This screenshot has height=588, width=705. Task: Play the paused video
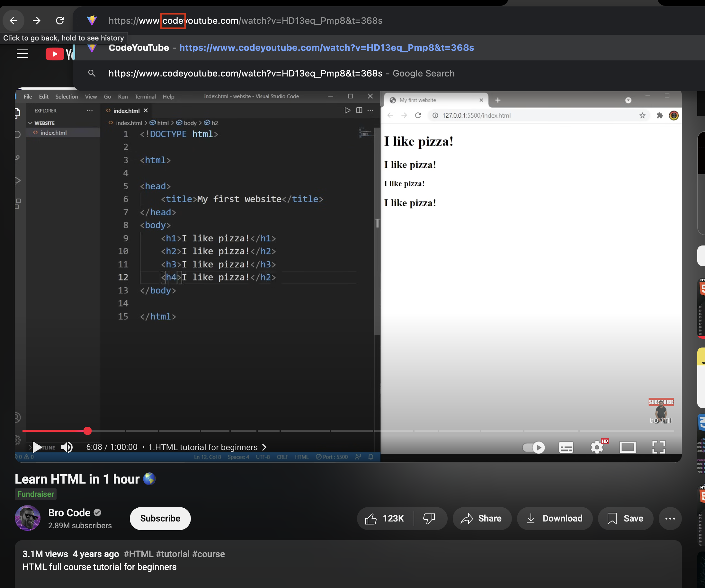pos(37,447)
